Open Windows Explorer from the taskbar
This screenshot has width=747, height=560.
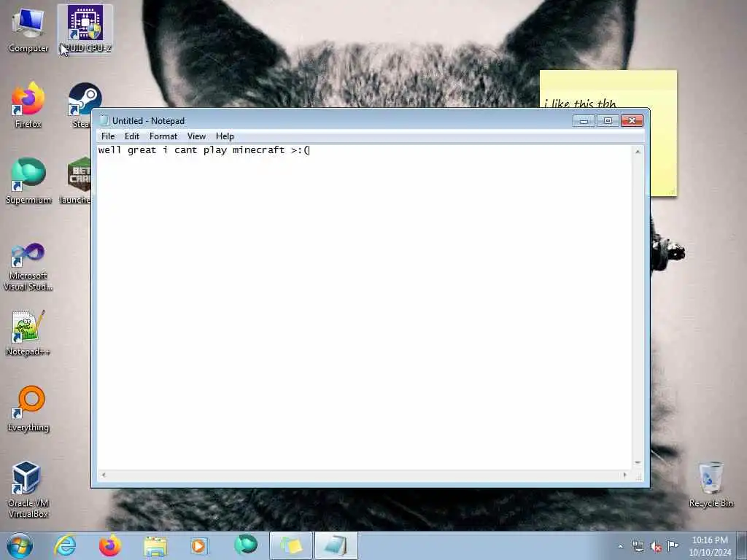155,545
